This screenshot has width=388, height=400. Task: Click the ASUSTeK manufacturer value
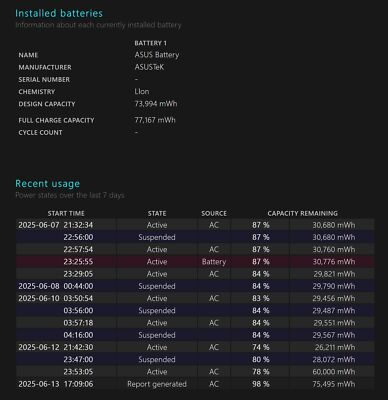(149, 67)
